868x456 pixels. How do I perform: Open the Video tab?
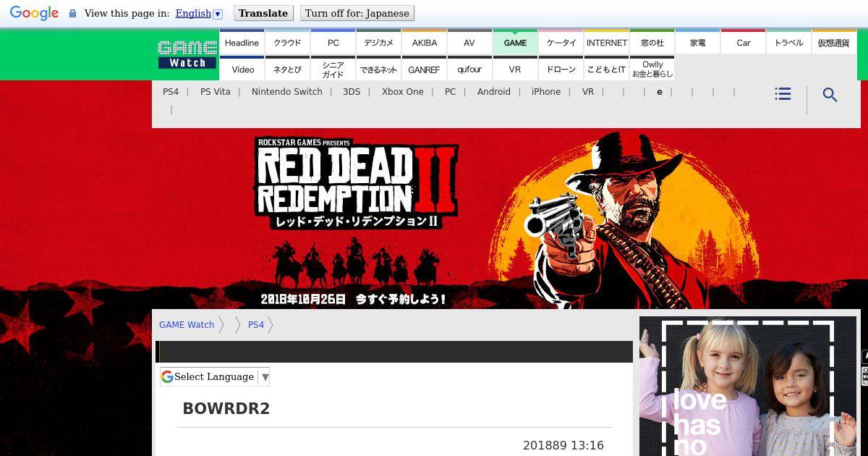coord(242,69)
